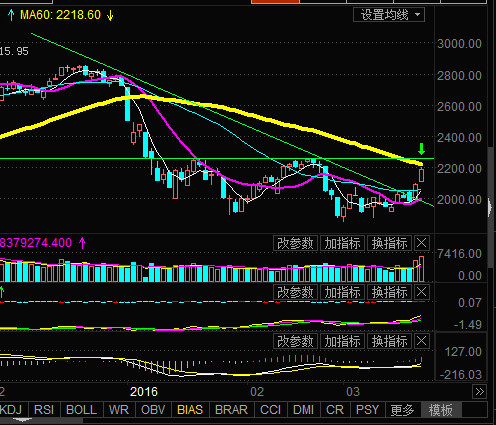Switch to the KDJ indicator tab

point(11,409)
